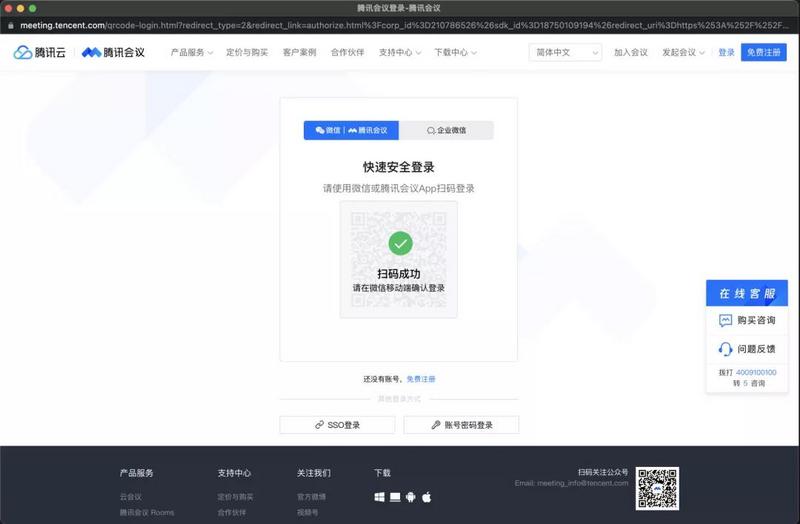Open 购买咨询 in the support panel

tap(747, 320)
